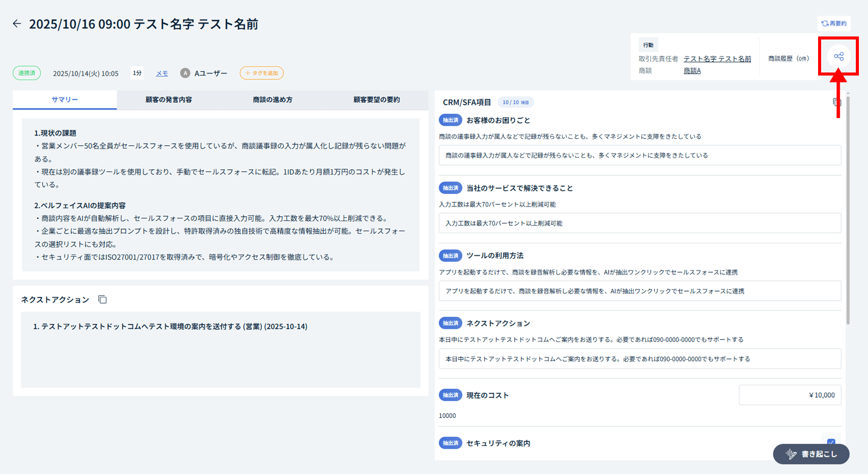Click the back arrow icon

[17, 24]
